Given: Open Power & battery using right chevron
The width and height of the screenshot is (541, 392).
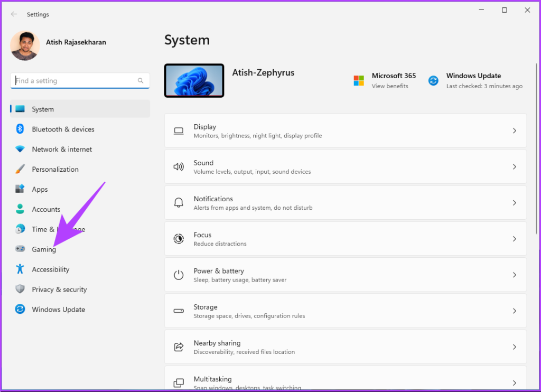Looking at the screenshot, I should coord(514,275).
